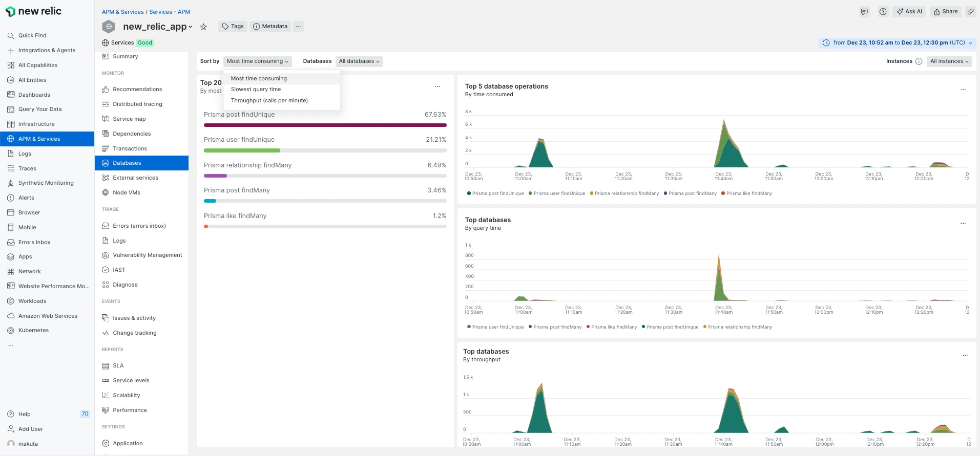The width and height of the screenshot is (980, 456).
Task: Open Top 20 chart options menu
Action: click(x=437, y=86)
